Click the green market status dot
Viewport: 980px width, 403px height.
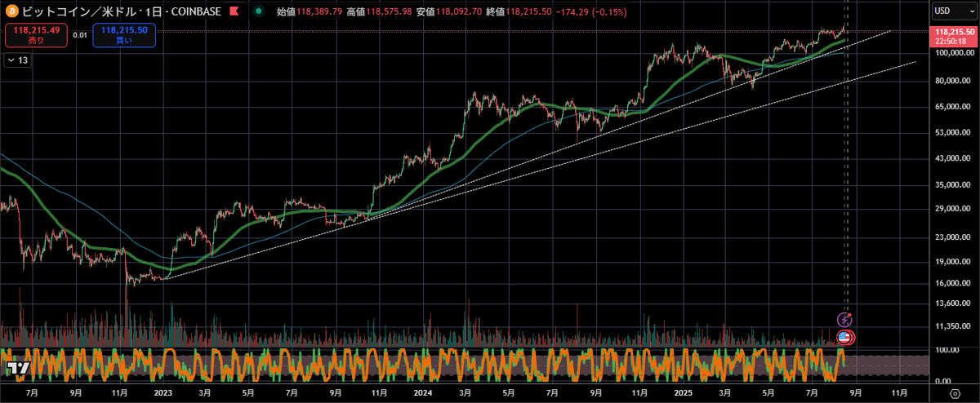(259, 11)
